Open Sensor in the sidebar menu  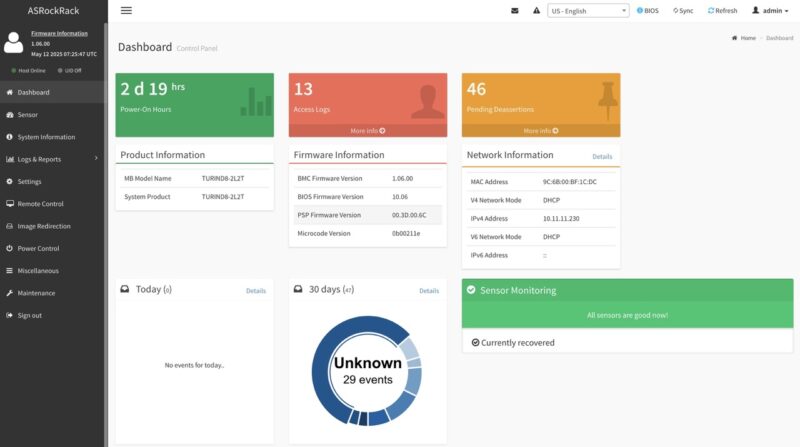click(x=53, y=115)
